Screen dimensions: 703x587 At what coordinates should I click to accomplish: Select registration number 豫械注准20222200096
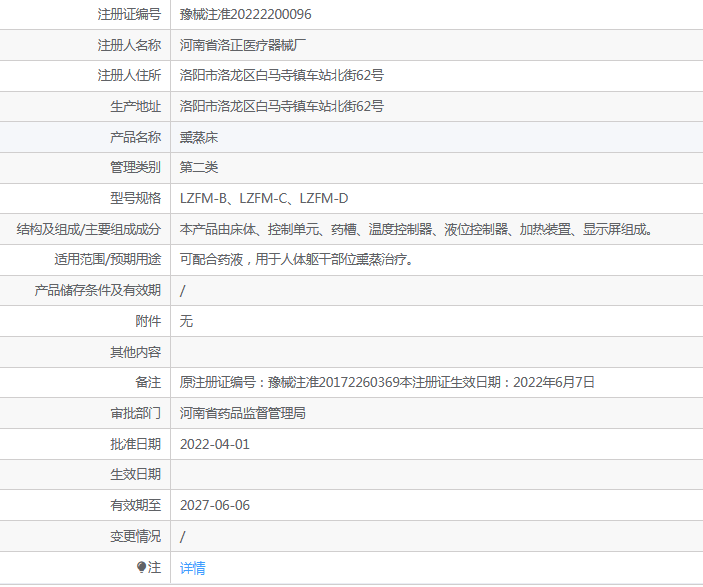245,14
